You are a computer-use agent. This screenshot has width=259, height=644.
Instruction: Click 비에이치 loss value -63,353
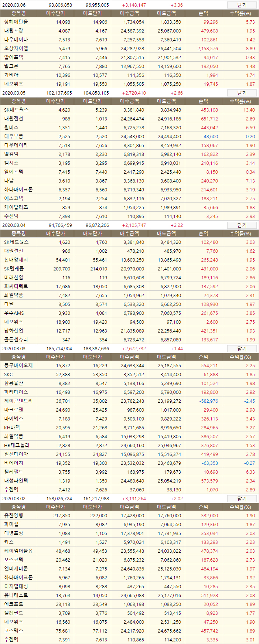coord(210,463)
